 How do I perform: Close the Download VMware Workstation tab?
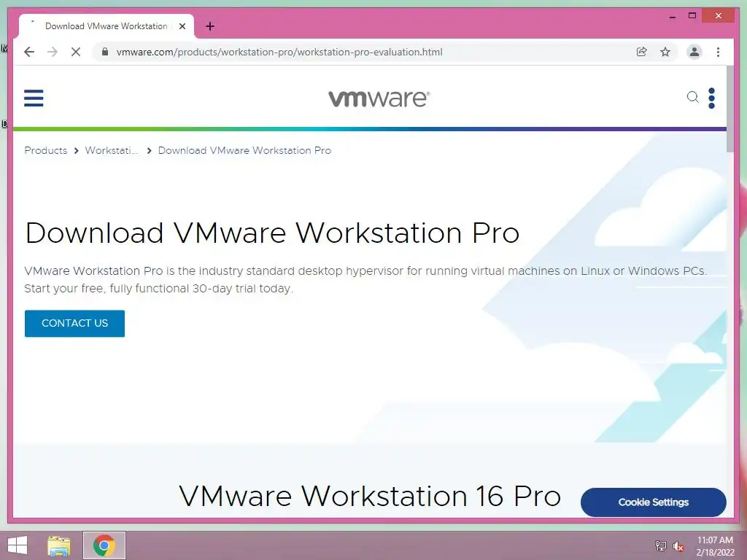[182, 26]
